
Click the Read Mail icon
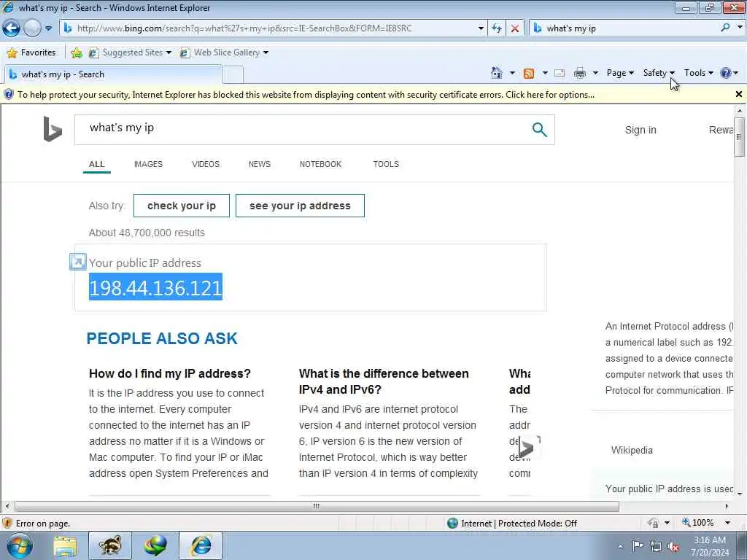pos(560,73)
